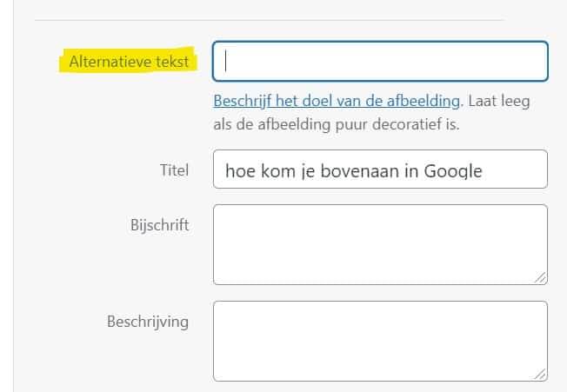Viewport: 567px width, 392px height.
Task: Click the Bijschrift textarea resize grip
Action: pos(541,278)
